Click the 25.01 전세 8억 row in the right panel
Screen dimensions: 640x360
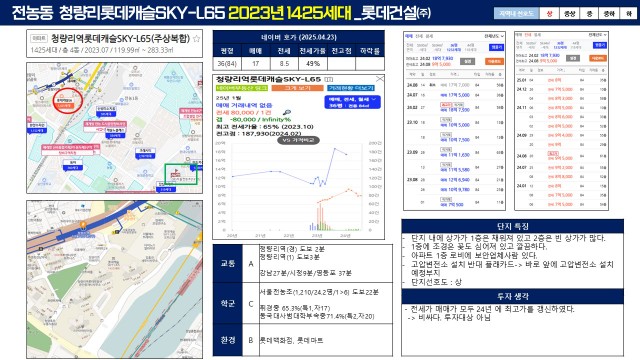[x=561, y=80]
